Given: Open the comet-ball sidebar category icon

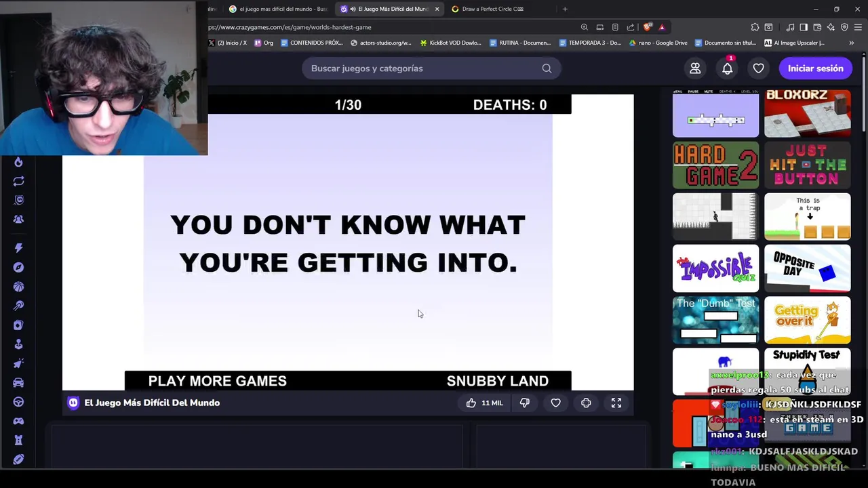Looking at the screenshot, I should pyautogui.click(x=18, y=306).
